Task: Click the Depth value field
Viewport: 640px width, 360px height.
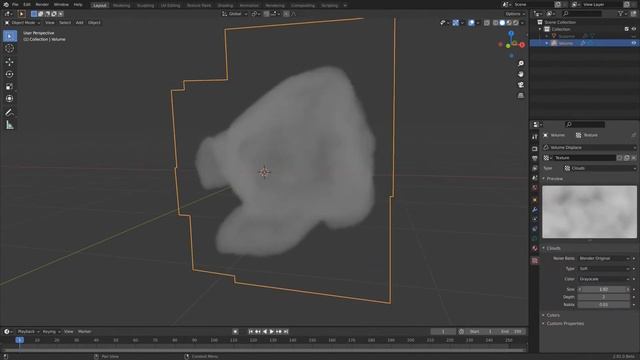Action: 604,297
